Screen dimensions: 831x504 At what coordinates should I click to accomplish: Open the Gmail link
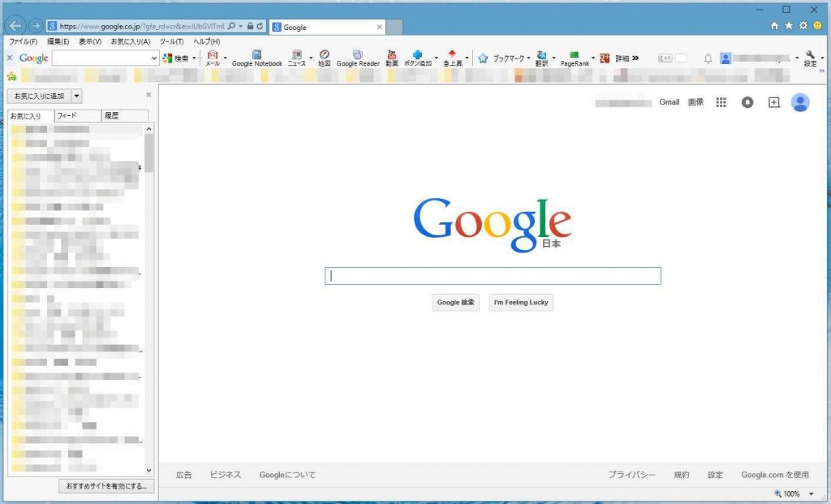669,102
